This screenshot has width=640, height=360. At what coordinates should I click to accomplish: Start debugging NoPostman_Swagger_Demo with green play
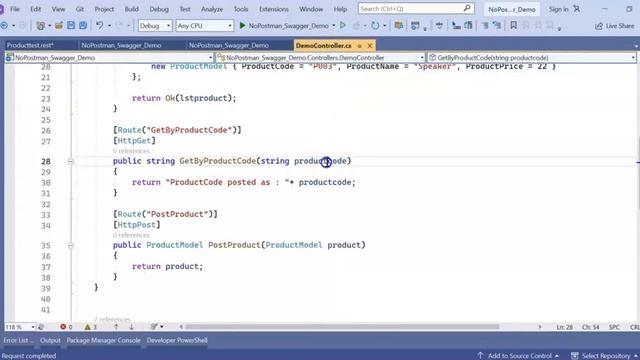point(284,26)
